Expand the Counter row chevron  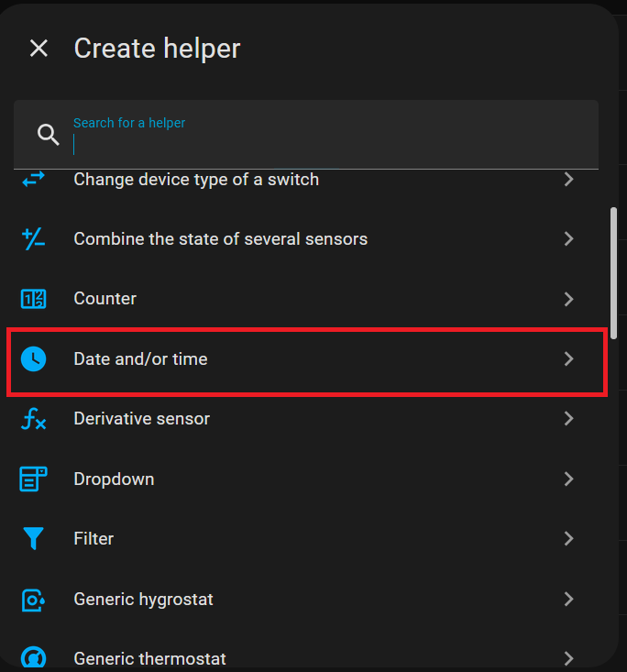569,299
